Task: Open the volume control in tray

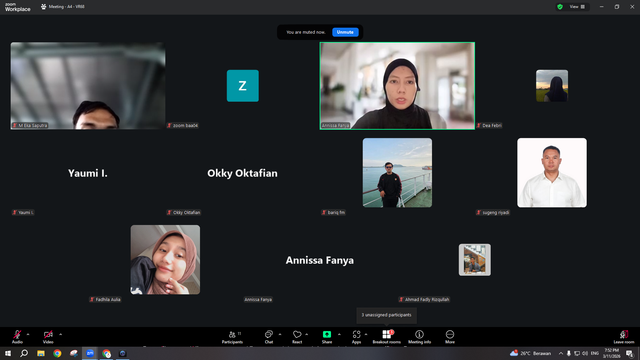Action: pyautogui.click(x=585, y=353)
